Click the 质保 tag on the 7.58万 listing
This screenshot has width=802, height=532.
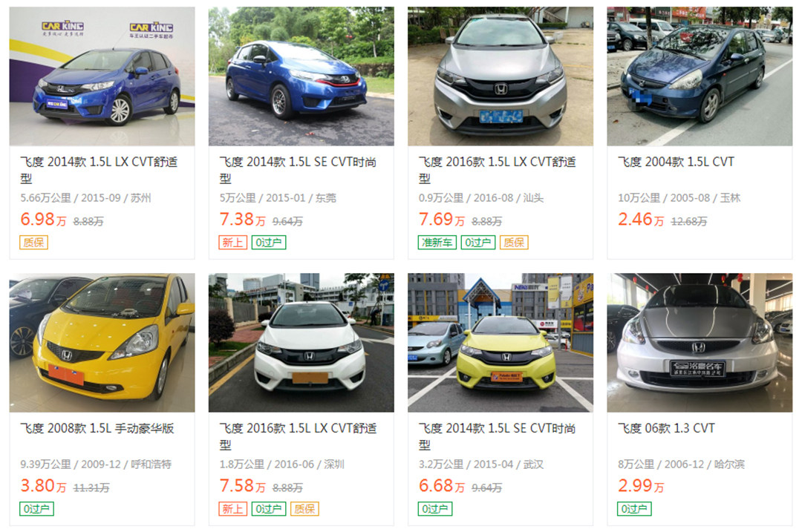click(304, 508)
